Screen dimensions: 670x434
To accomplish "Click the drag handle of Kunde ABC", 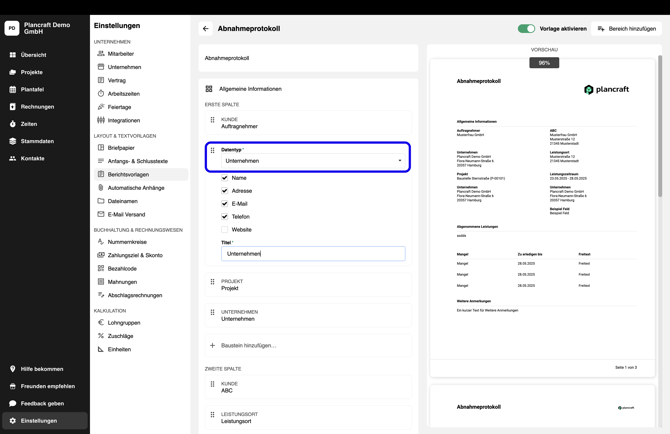I will pos(212,384).
